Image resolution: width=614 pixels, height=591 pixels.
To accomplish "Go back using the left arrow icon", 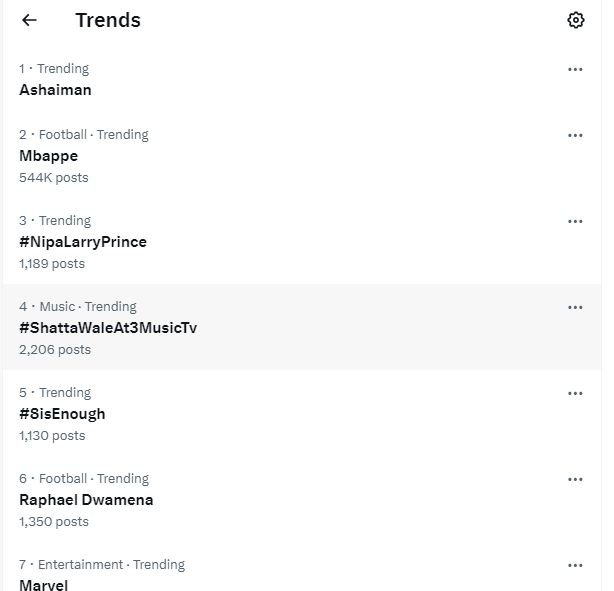I will click(x=29, y=20).
